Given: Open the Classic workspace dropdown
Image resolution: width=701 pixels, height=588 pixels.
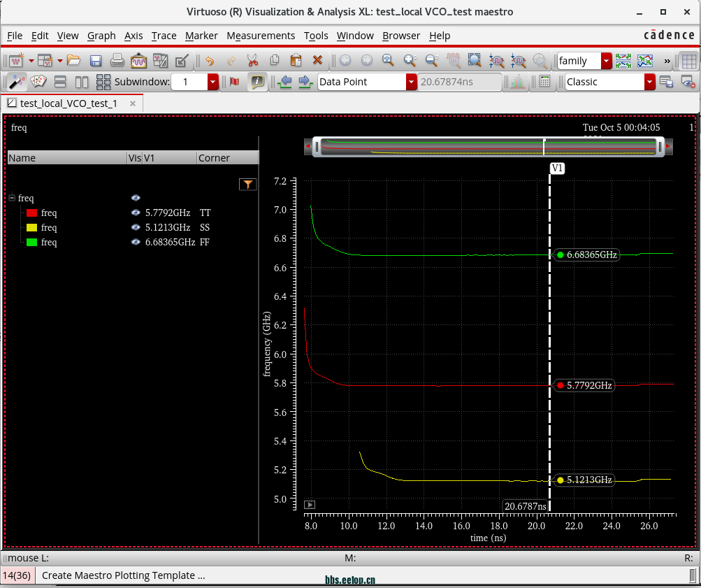Looking at the screenshot, I should pos(649,82).
